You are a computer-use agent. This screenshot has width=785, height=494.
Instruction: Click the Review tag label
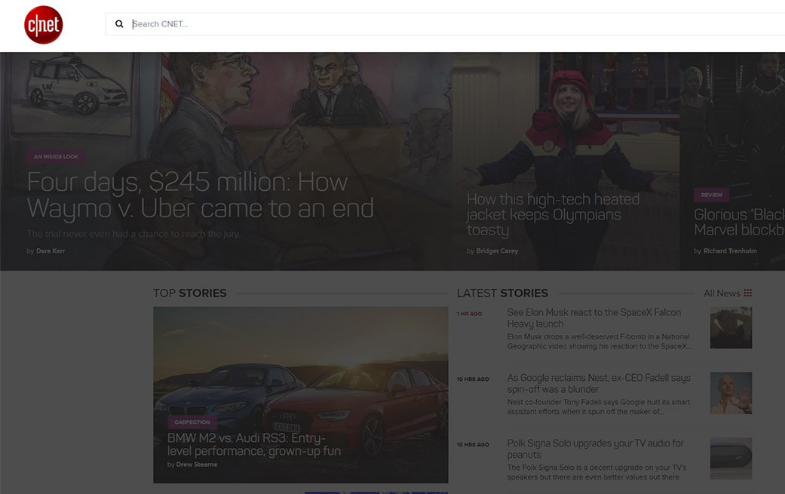coord(711,195)
